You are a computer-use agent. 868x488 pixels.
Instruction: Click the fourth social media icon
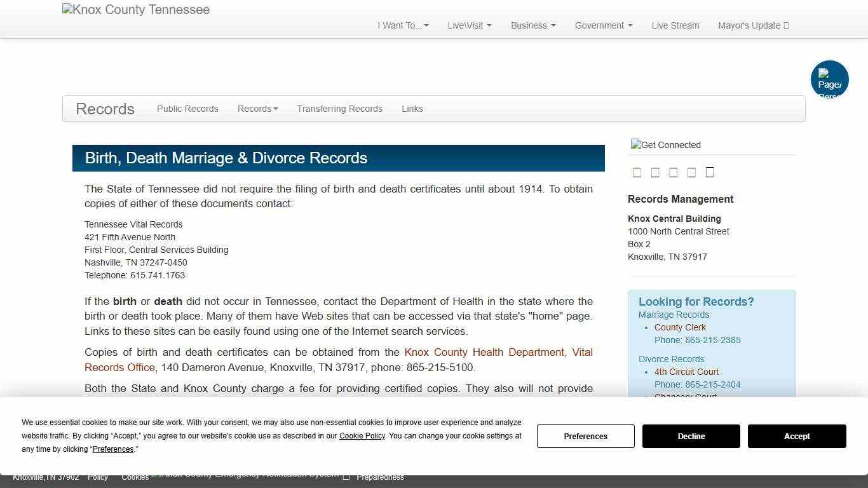pos(691,172)
